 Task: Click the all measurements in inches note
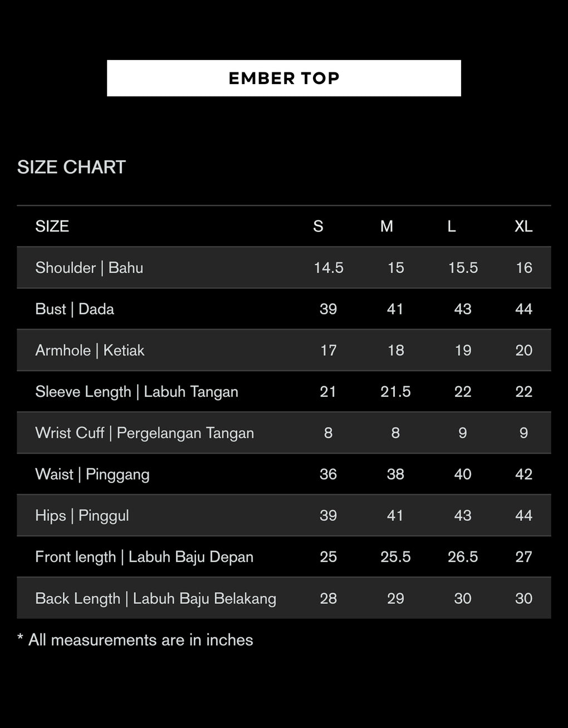(135, 640)
